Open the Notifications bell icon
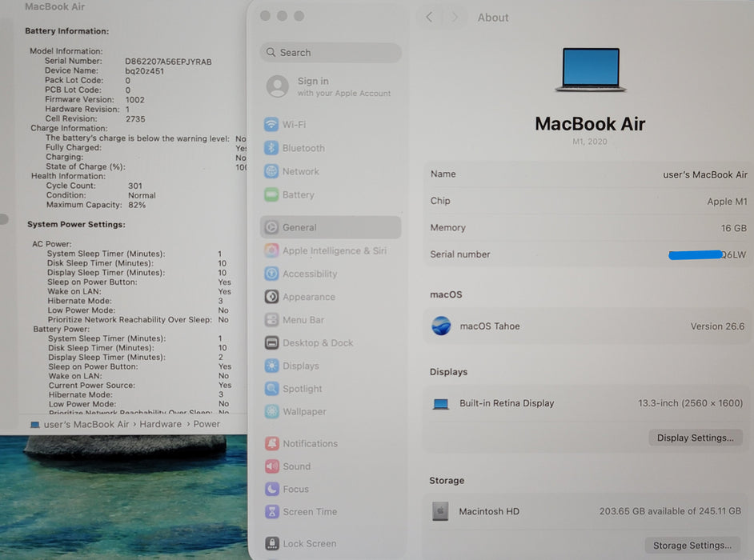Image resolution: width=754 pixels, height=560 pixels. coord(271,443)
